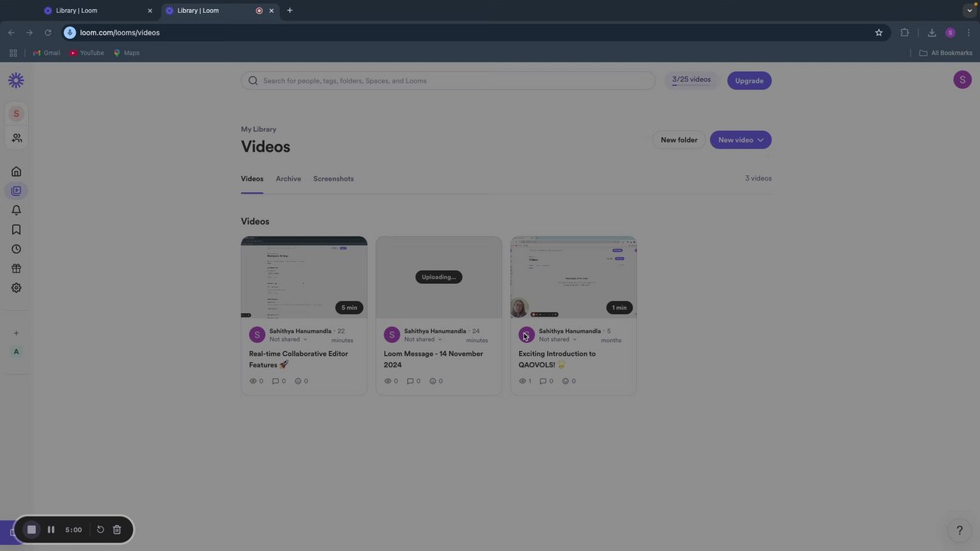
Task: Switch to the Screenshots tab
Action: pyautogui.click(x=333, y=178)
